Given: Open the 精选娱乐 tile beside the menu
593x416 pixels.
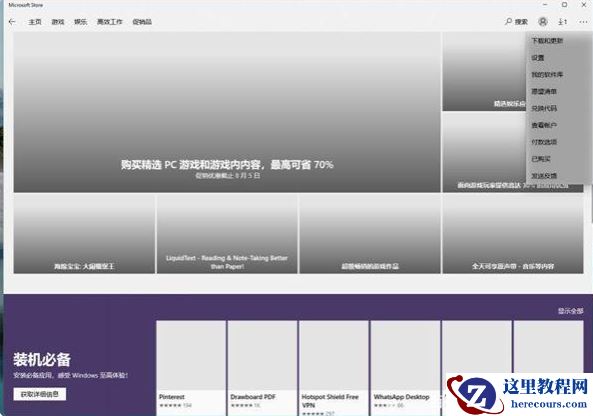Looking at the screenshot, I should tap(484, 71).
